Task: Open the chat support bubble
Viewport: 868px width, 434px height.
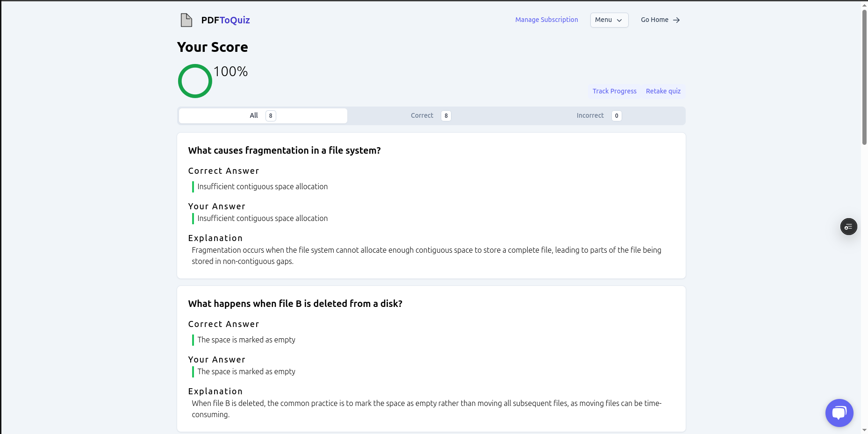Action: point(839,413)
